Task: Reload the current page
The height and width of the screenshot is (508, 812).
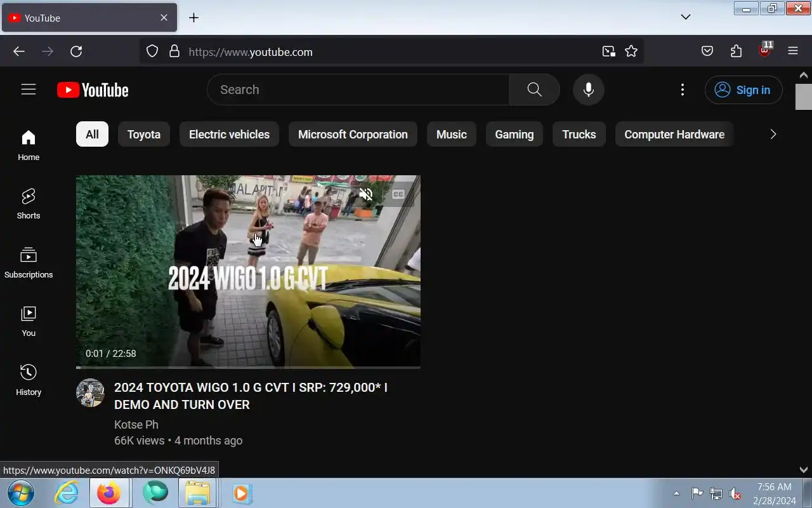Action: 76,51
